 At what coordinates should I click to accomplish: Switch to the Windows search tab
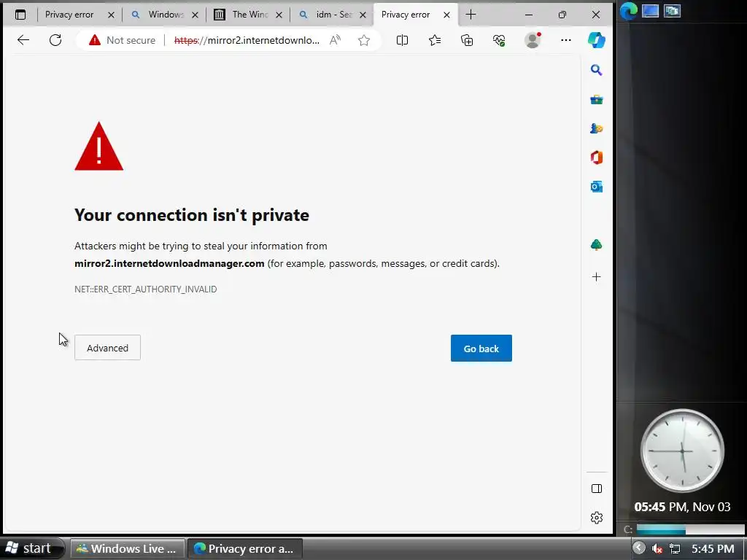coord(166,15)
